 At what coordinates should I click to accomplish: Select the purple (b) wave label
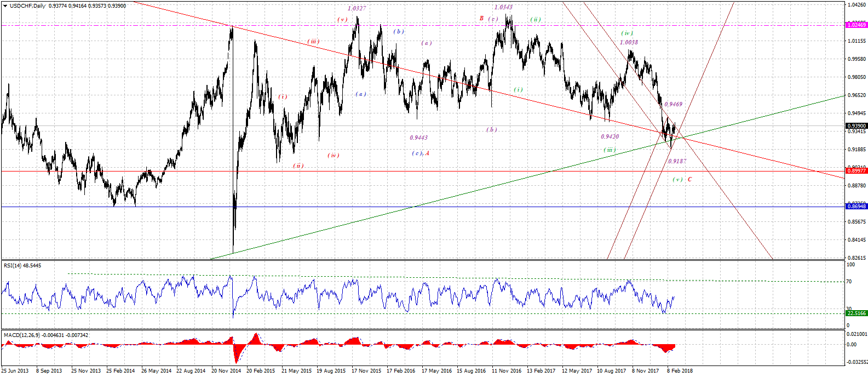(x=492, y=130)
